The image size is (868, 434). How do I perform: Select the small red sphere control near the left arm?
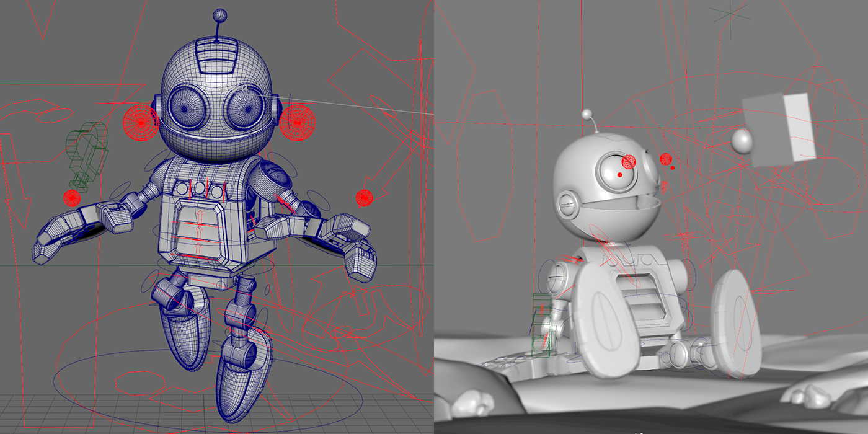coord(71,198)
